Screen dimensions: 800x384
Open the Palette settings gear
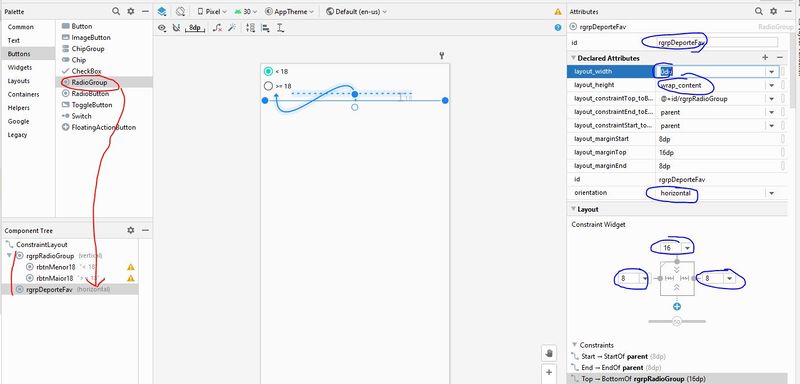pos(131,11)
